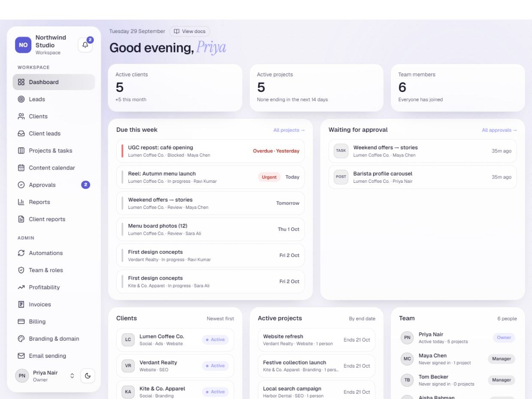532x399 pixels.
Task: Open Invoices menu label
Action: (x=40, y=305)
